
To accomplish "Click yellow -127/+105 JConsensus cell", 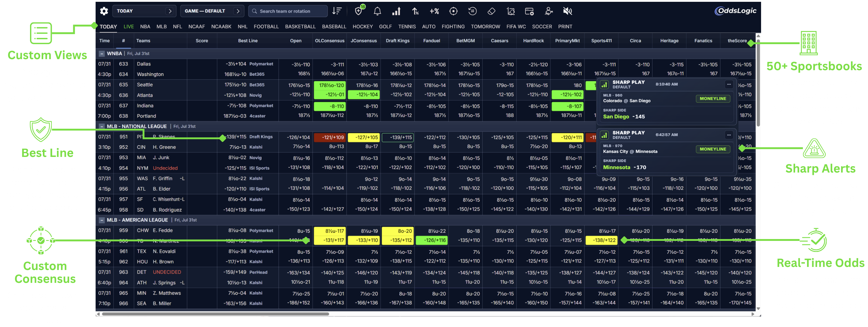I will tap(364, 138).
